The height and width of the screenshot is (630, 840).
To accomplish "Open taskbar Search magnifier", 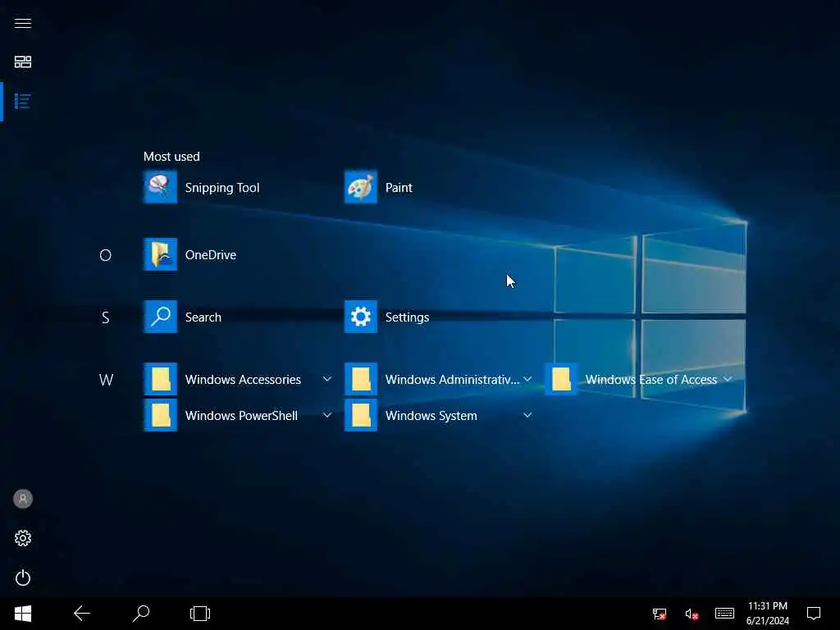I will click(x=141, y=614).
